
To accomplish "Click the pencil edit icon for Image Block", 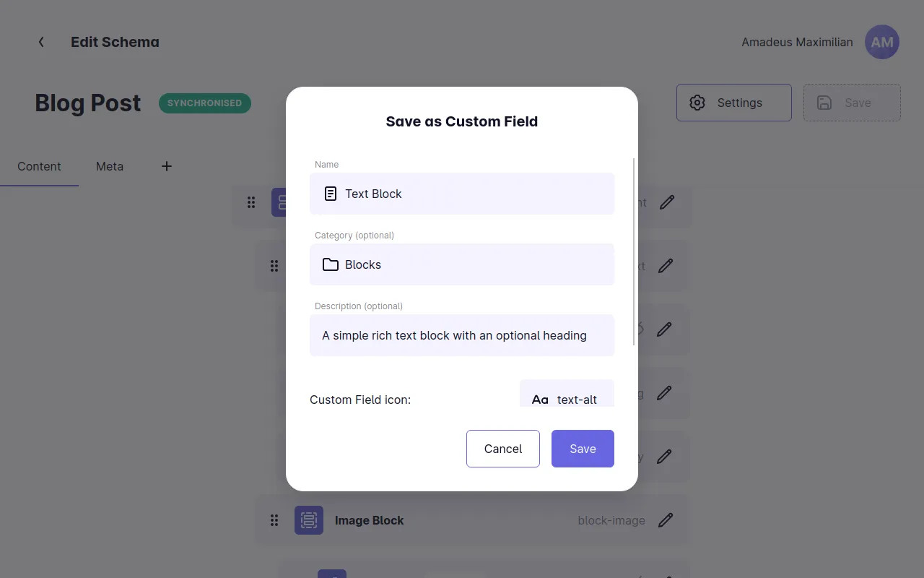I will [x=666, y=519].
